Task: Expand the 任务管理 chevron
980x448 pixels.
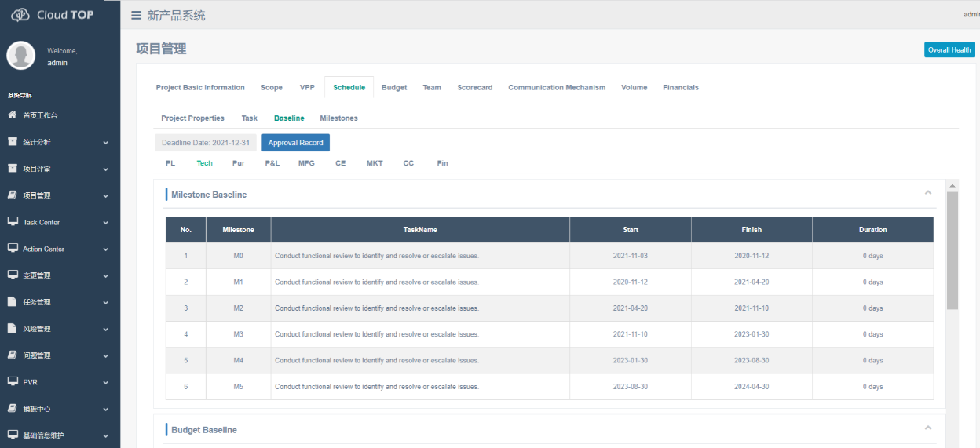Action: coord(106,303)
